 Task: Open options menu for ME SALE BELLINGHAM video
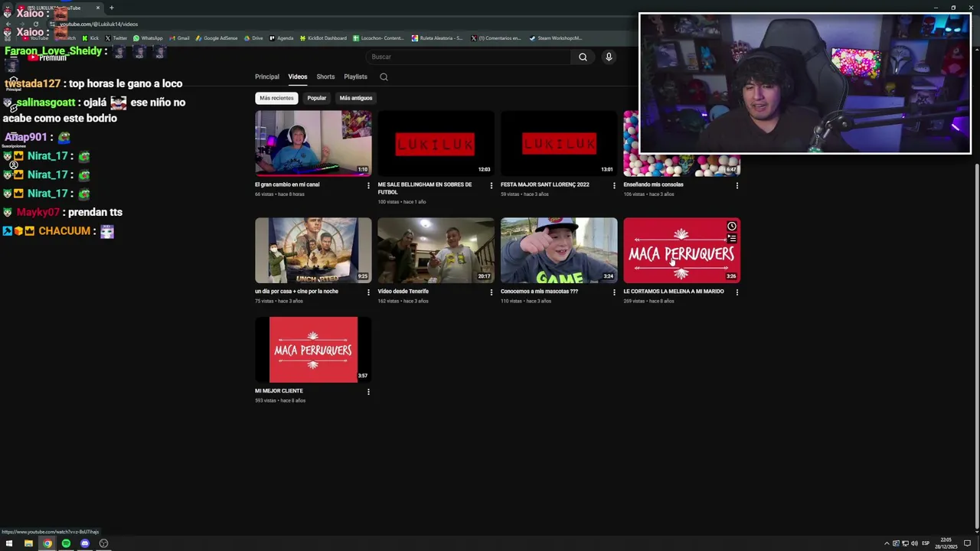[492, 185]
